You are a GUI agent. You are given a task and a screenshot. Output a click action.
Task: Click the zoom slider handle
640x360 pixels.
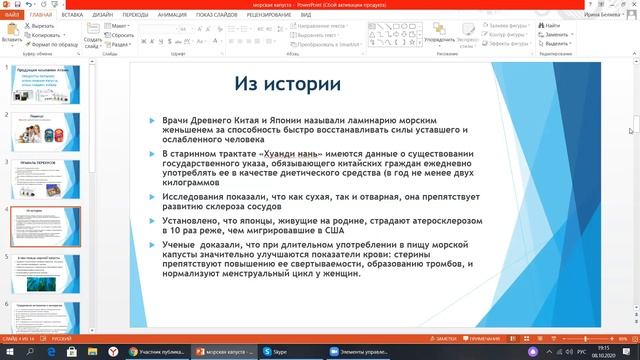click(x=585, y=339)
